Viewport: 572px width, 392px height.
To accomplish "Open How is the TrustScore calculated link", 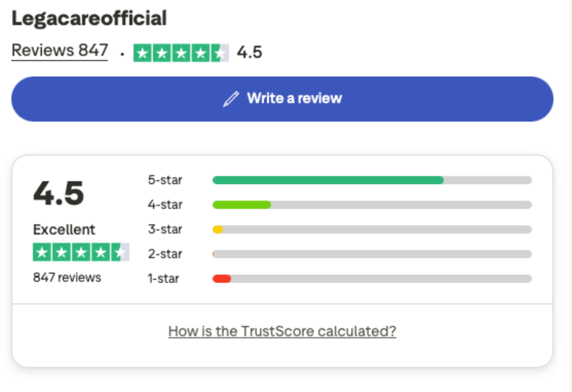I will tap(282, 331).
